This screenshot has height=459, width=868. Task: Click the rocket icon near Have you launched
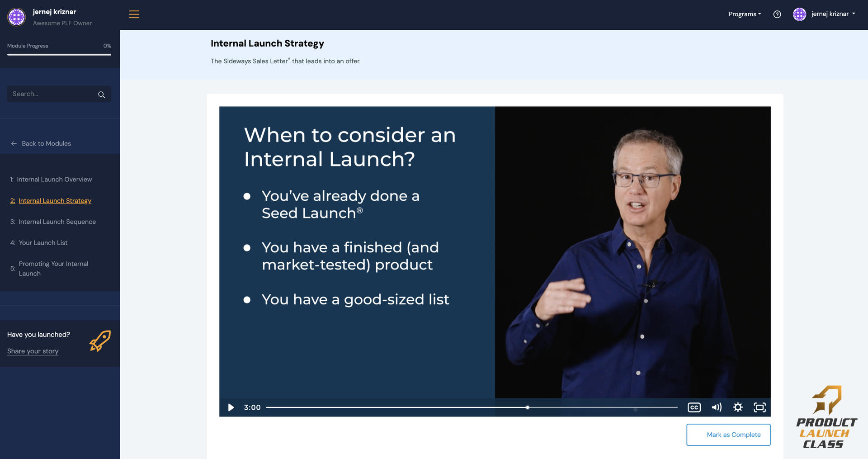click(99, 342)
